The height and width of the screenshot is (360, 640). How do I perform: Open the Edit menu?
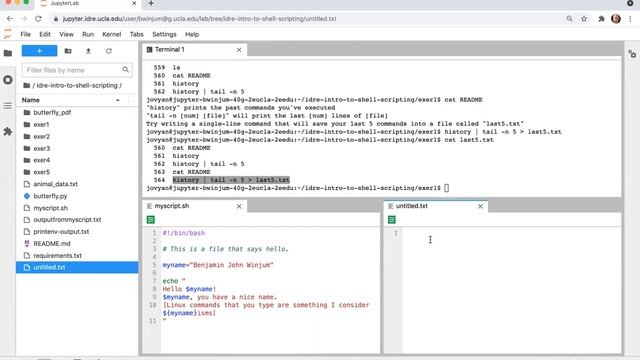(45, 34)
